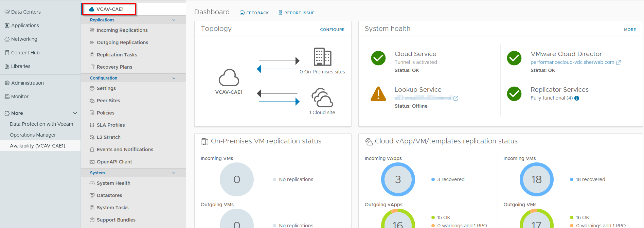This screenshot has width=644, height=228.
Task: Click the 'Tunnel is activated' text
Action: (x=416, y=62)
